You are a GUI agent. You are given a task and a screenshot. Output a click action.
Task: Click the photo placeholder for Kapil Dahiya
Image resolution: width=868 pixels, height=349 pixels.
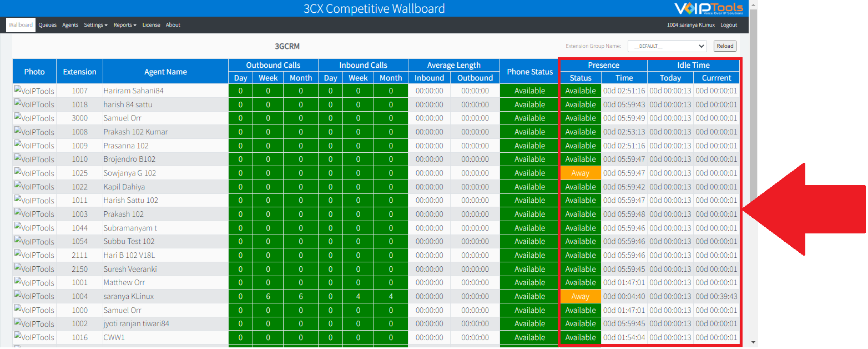34,187
